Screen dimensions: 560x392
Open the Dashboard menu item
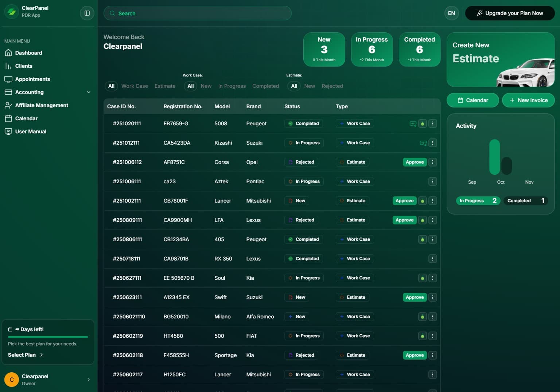click(x=28, y=53)
